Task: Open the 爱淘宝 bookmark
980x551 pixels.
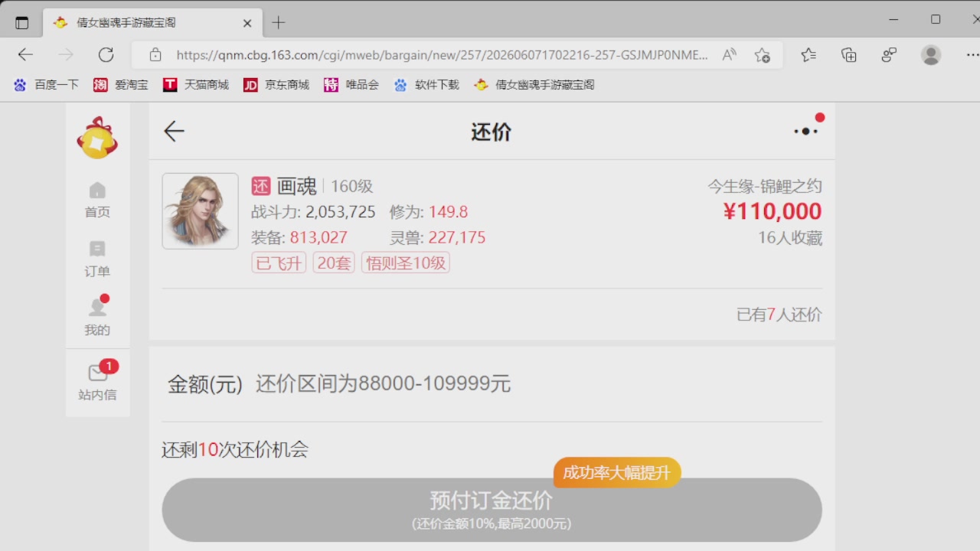Action: [x=121, y=85]
